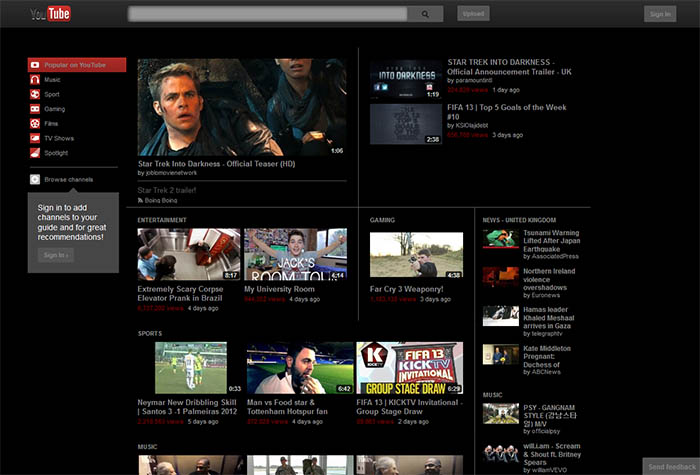Play the Star Trek Into Darkness teaser thumbnail

click(x=242, y=107)
